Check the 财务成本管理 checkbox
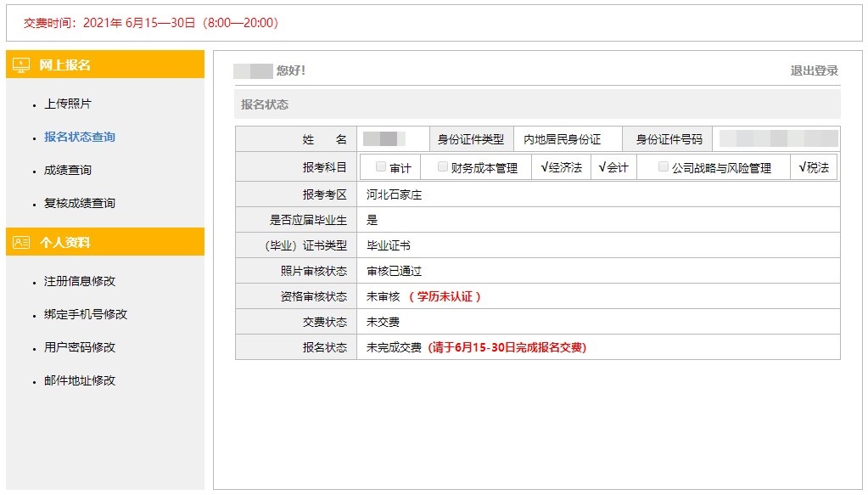This screenshot has width=868, height=495. click(440, 166)
